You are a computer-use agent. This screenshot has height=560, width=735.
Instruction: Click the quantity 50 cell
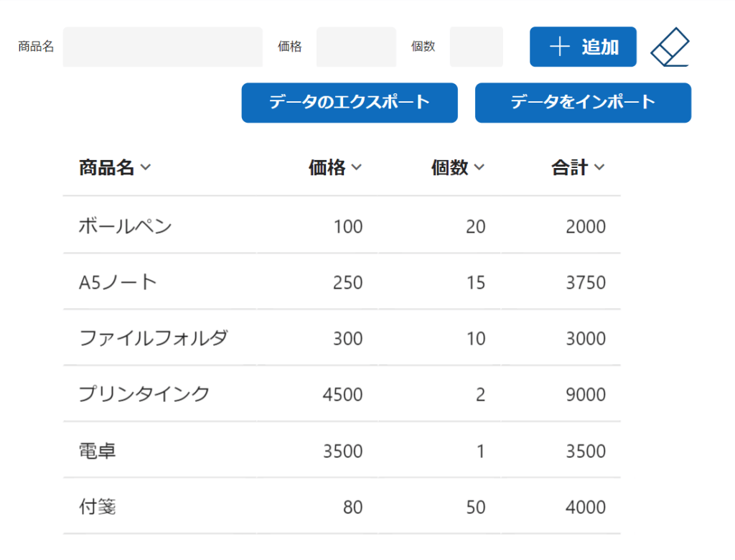pyautogui.click(x=476, y=507)
